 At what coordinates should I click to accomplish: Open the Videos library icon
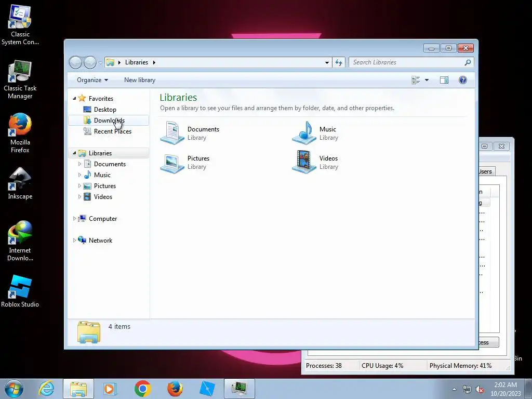click(304, 162)
